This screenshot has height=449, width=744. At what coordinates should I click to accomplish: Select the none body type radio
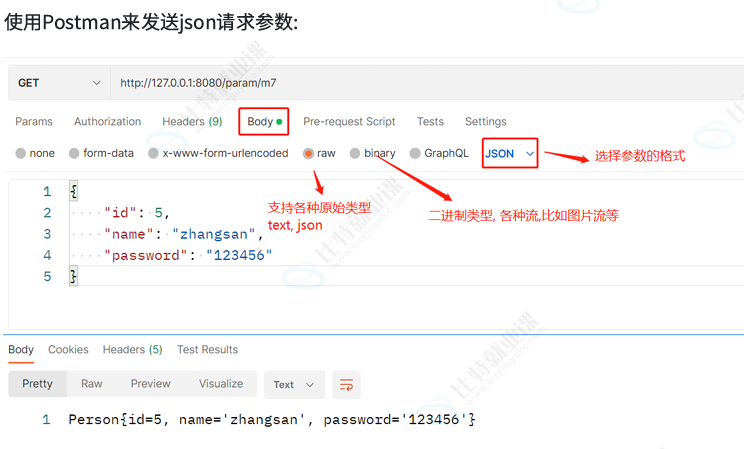pyautogui.click(x=20, y=153)
